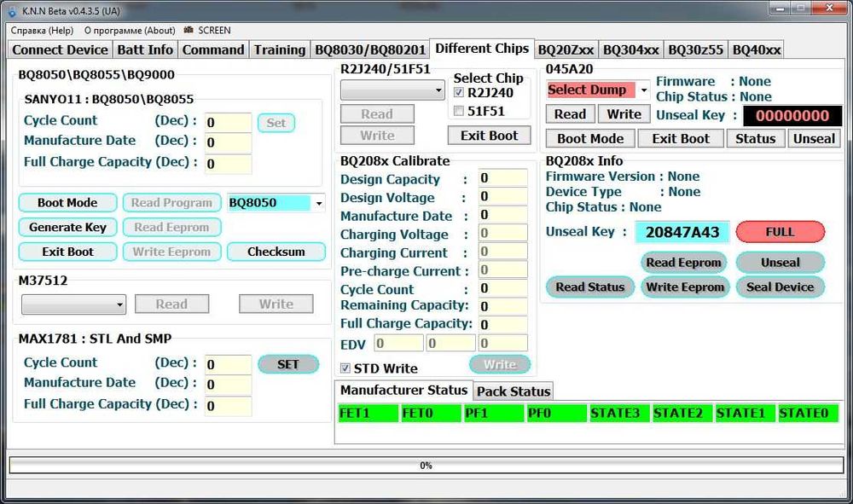853x504 pixels.
Task: Click the K.N.N app icon in title bar
Action: (12, 11)
